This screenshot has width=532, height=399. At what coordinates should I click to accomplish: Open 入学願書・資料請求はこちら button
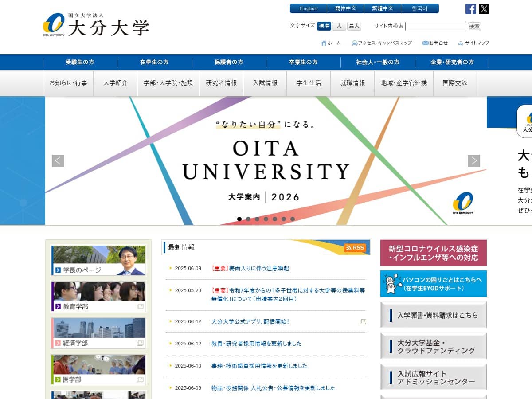(x=434, y=315)
